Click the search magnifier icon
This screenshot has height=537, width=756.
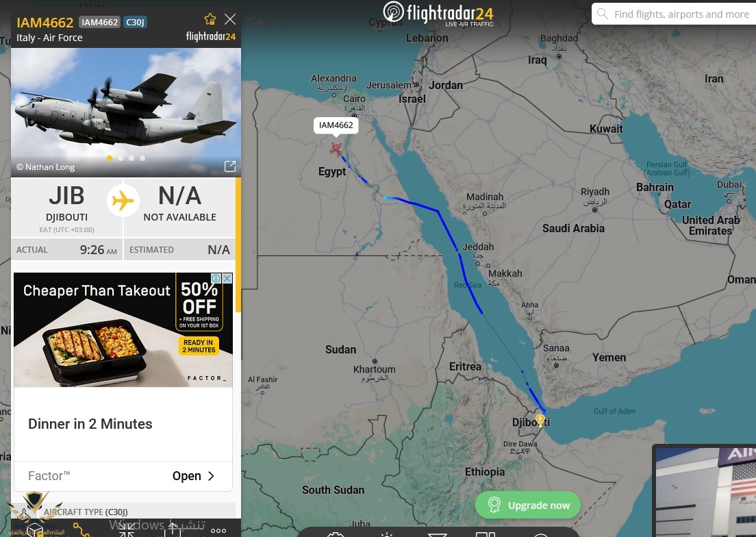coord(603,14)
